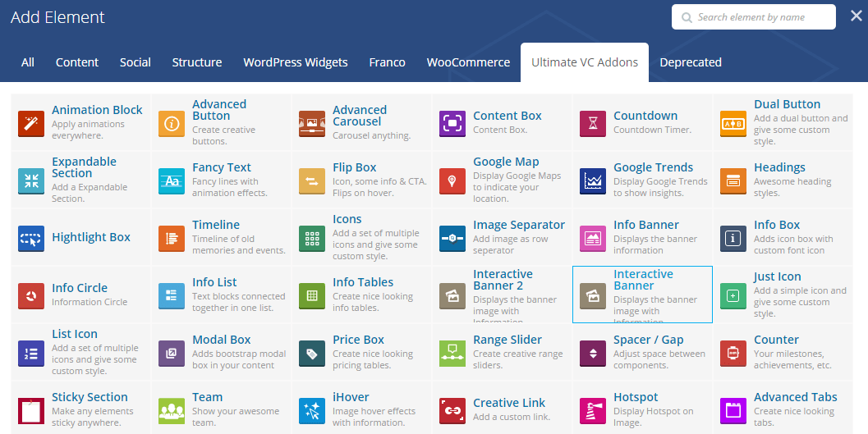Switch to the All tab
Viewport: 868px width, 434px height.
click(x=28, y=62)
